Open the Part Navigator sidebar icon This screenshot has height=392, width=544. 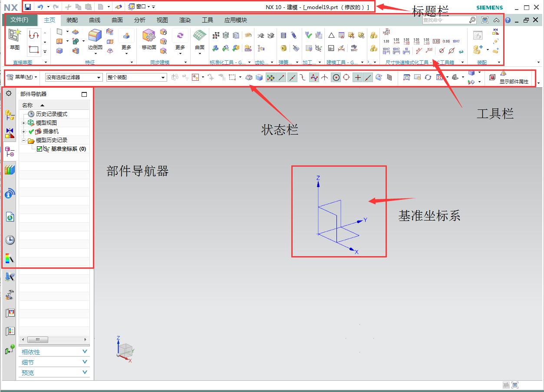pyautogui.click(x=9, y=150)
